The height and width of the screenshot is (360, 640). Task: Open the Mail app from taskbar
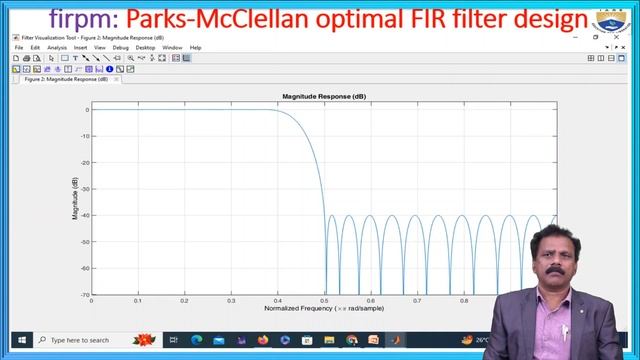[x=219, y=340]
